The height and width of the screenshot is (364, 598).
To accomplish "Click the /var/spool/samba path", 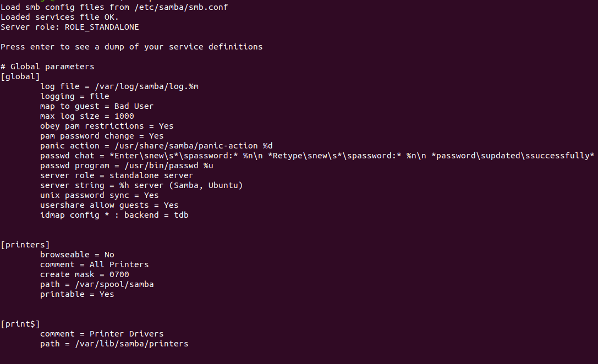I will pos(114,284).
